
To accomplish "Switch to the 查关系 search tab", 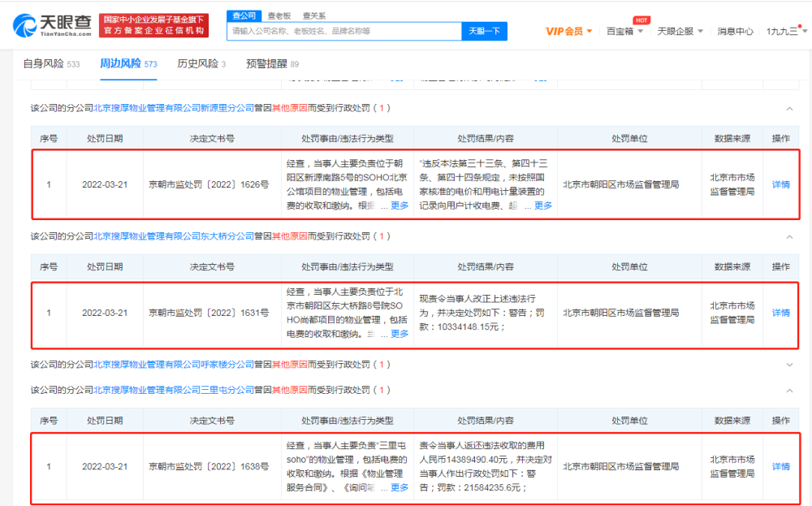I will [313, 16].
